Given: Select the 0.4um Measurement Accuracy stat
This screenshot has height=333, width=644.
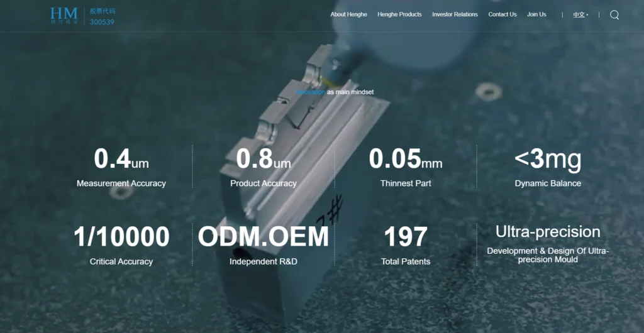Looking at the screenshot, I should pos(121,160).
